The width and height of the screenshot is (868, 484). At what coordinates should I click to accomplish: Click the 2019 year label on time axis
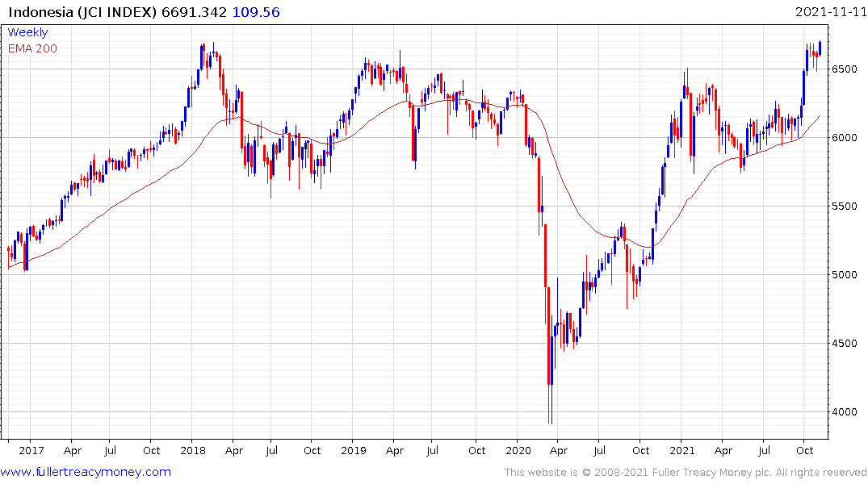click(x=353, y=451)
